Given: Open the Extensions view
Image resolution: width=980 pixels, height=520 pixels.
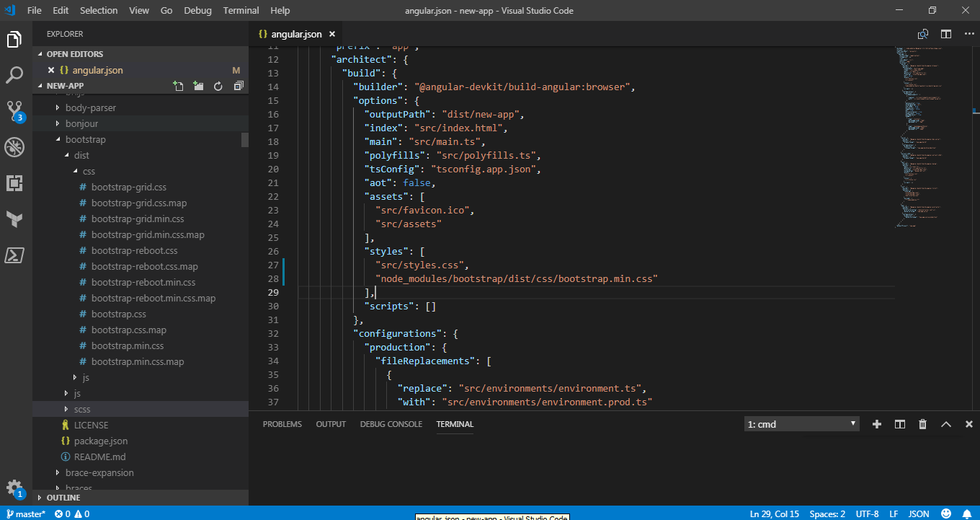Looking at the screenshot, I should (x=15, y=183).
